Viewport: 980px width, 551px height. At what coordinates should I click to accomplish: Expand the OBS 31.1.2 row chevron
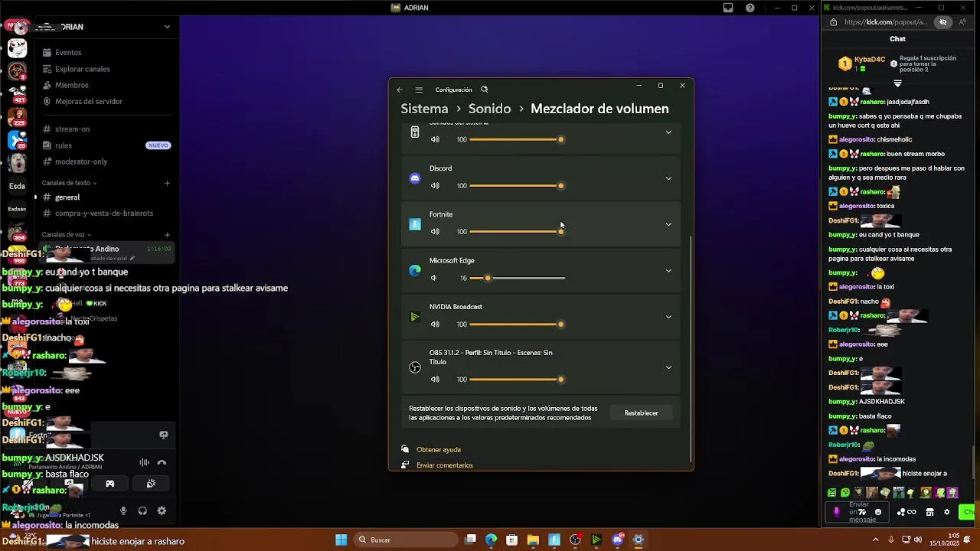pyautogui.click(x=668, y=367)
